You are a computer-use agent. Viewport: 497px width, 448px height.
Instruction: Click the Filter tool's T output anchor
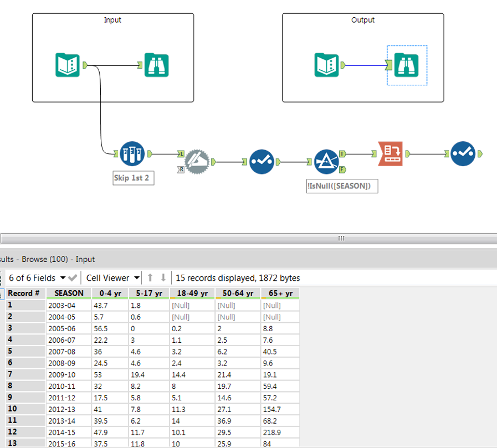[342, 153]
